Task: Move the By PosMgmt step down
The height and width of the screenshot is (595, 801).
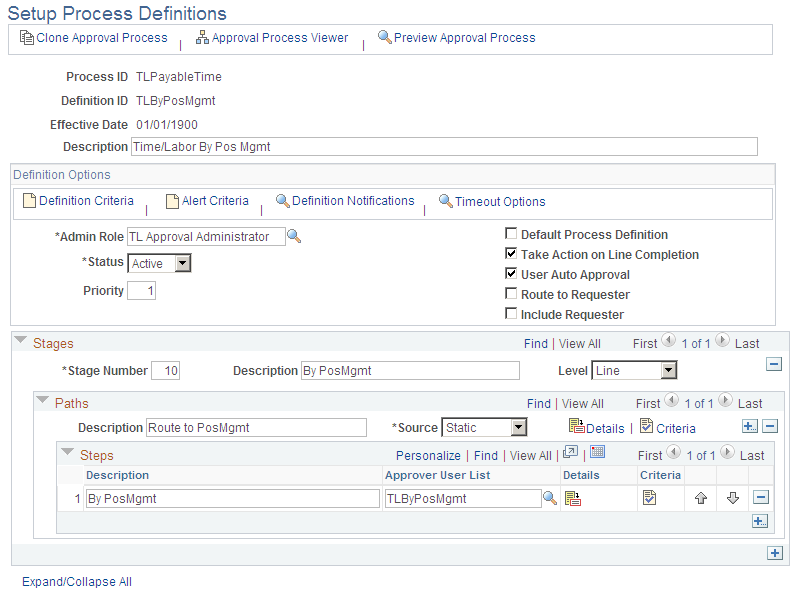Action: (731, 497)
